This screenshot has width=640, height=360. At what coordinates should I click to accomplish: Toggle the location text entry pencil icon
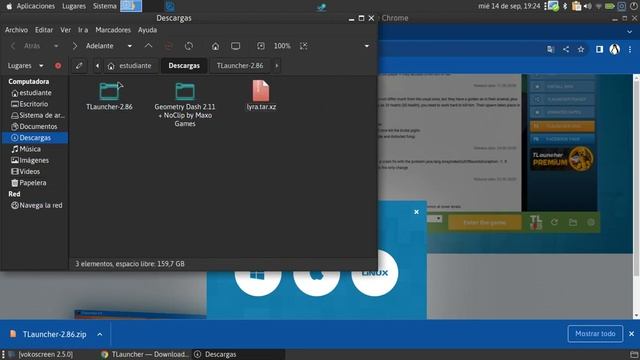point(79,66)
